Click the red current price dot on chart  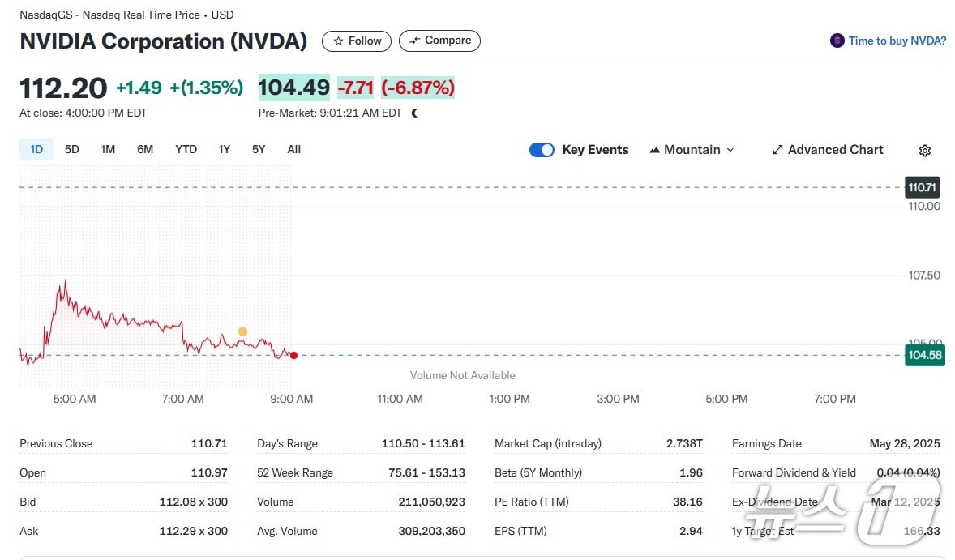(x=293, y=355)
